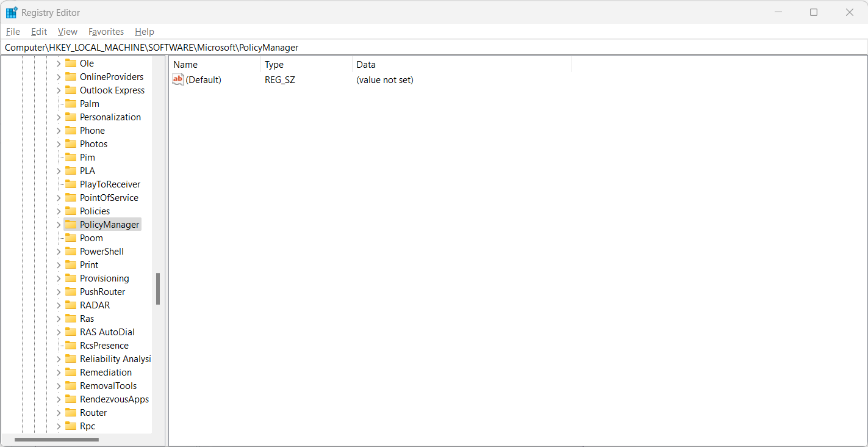Select the PLA folder icon
Viewport: 868px width, 447px height.
click(71, 171)
